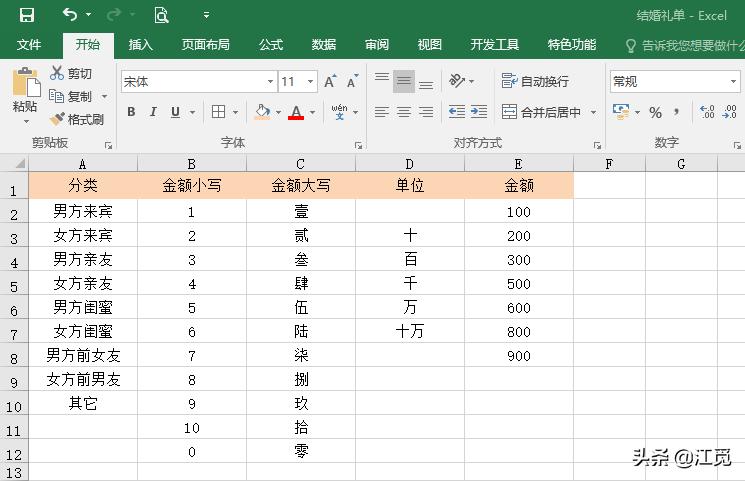Activate the Format Painter 格式刷
The height and width of the screenshot is (481, 745).
(x=76, y=119)
